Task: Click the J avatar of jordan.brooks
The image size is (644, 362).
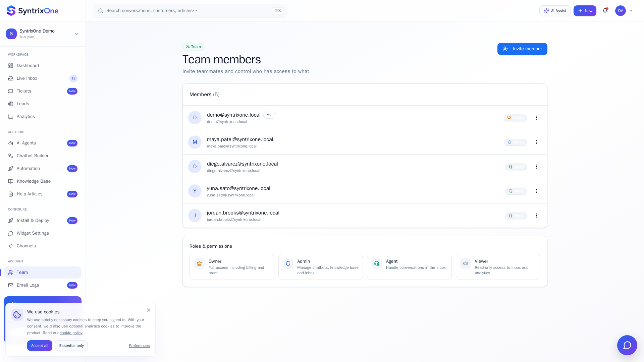Action: pyautogui.click(x=195, y=216)
